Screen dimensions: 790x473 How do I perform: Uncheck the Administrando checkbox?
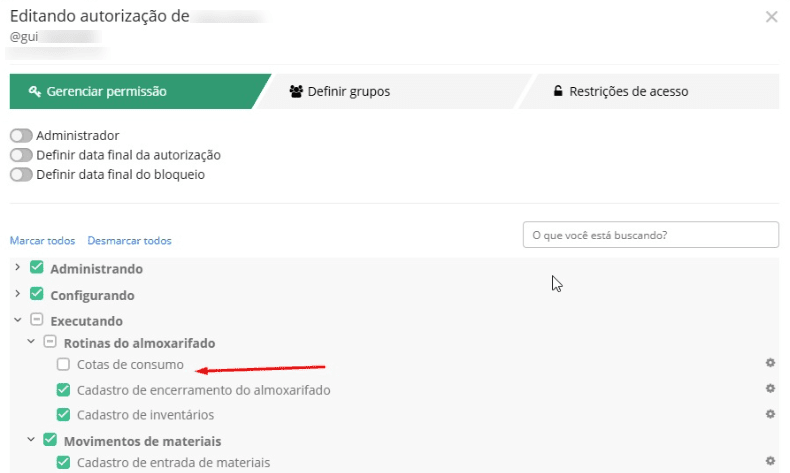point(37,267)
